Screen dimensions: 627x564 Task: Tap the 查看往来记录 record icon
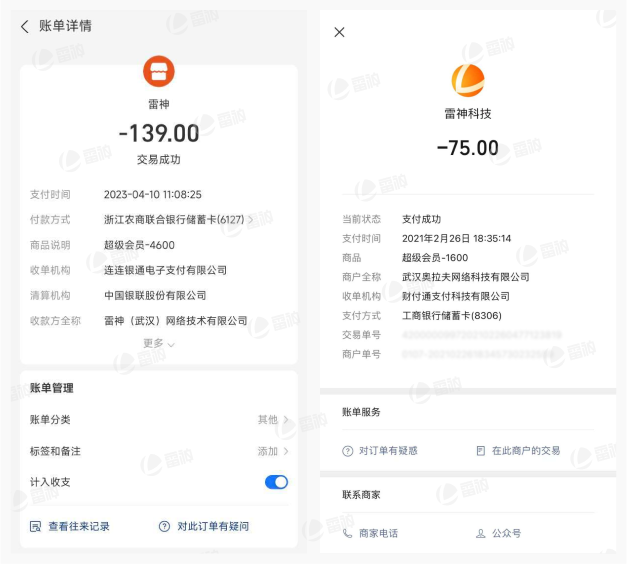[35, 526]
